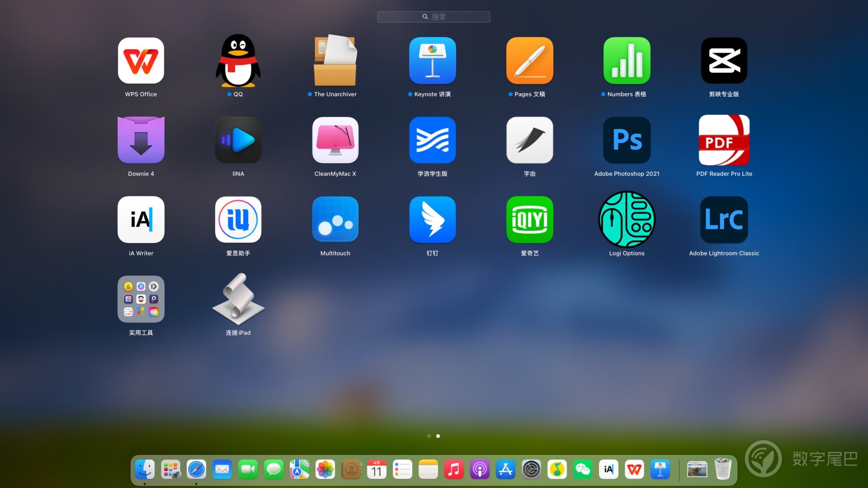The height and width of the screenshot is (488, 868).
Task: Launch WPS Office from the Dock
Action: 635,469
